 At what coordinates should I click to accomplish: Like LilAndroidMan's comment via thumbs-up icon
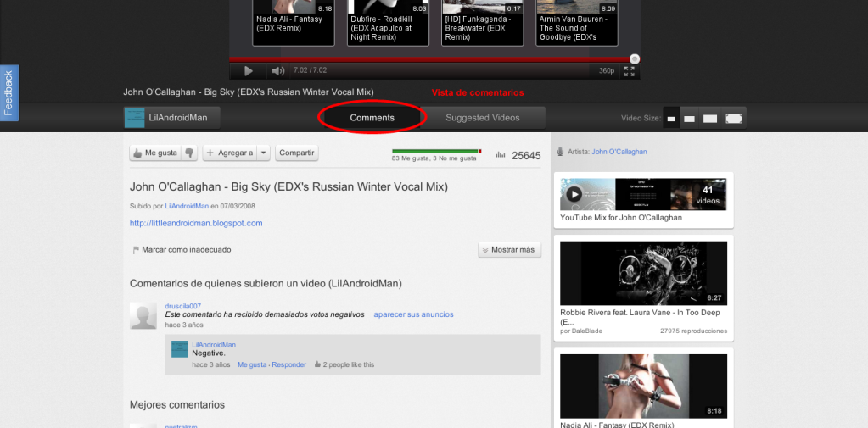click(317, 365)
